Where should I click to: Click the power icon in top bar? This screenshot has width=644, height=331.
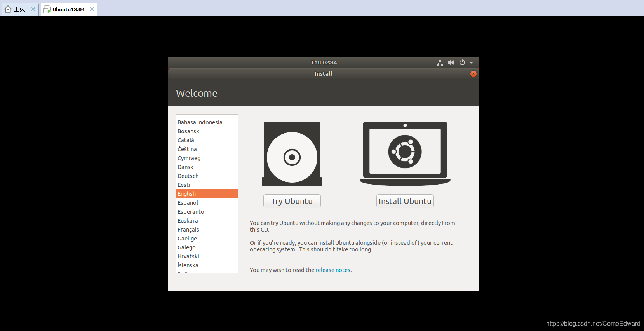coord(462,63)
